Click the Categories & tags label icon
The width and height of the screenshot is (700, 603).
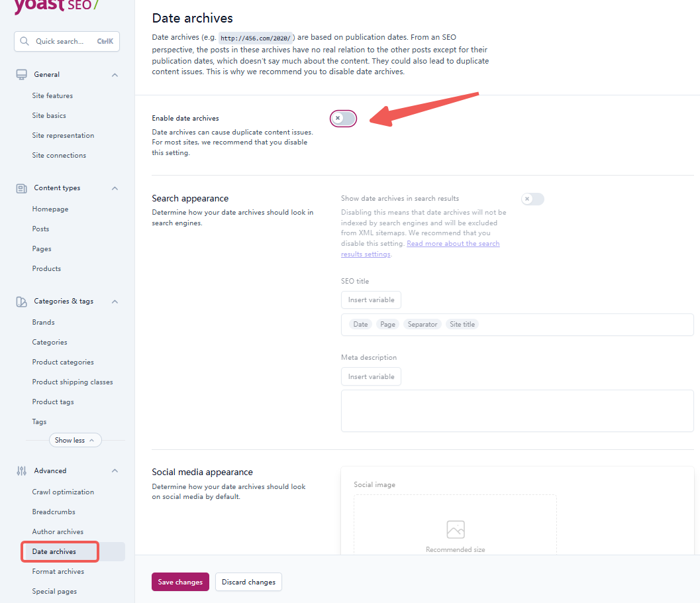(x=22, y=301)
